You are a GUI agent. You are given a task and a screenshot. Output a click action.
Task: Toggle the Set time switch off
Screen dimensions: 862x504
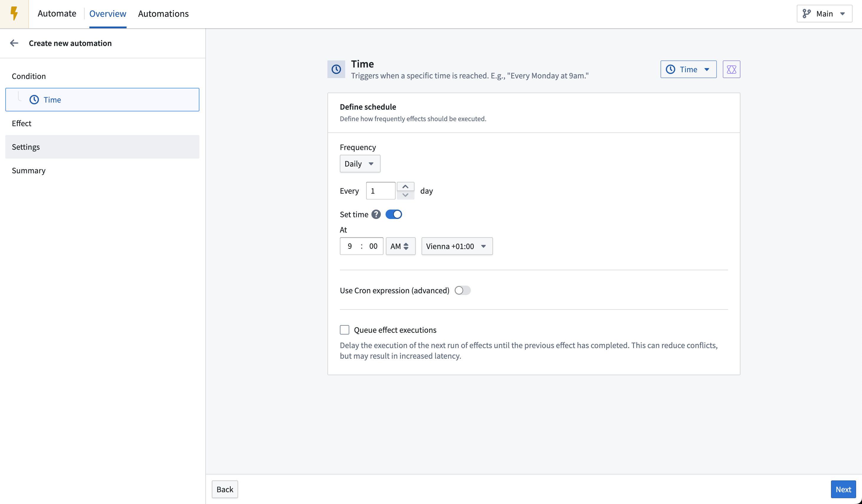tap(393, 214)
